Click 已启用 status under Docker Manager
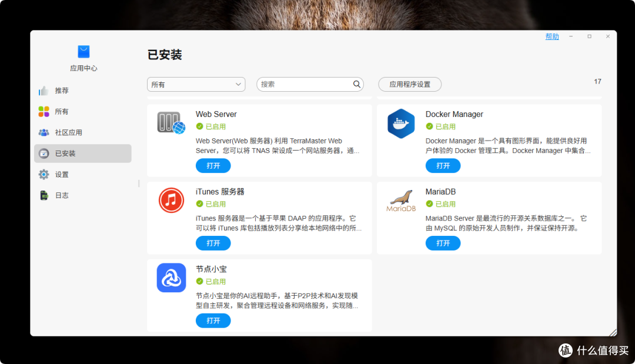Screen dimensions: 635x364 point(446,126)
